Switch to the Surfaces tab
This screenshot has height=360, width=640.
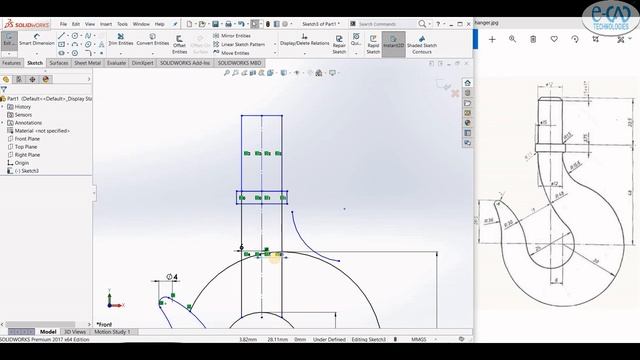coord(59,63)
